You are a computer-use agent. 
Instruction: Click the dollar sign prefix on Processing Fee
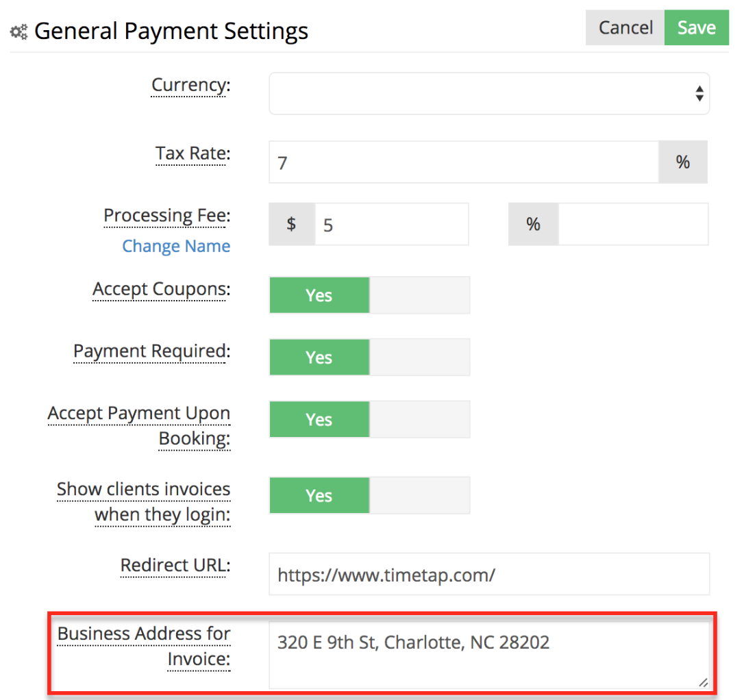point(292,224)
